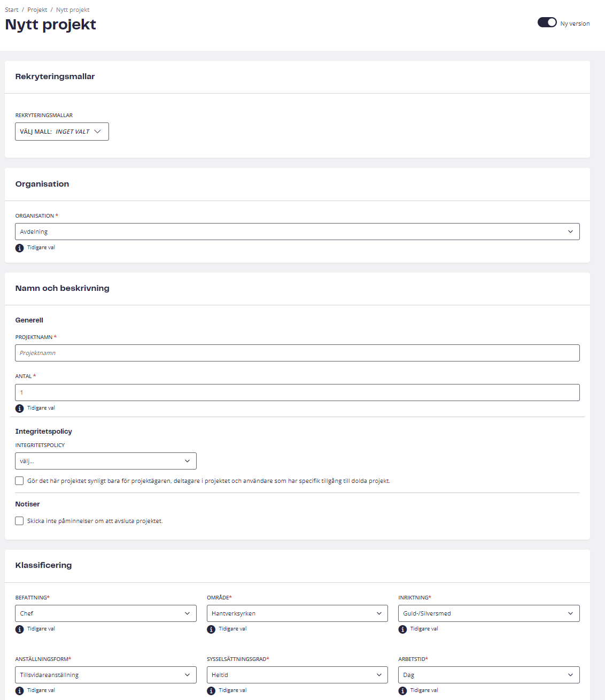
Task: Open the Arbetstid dropdown showing Dag
Action: pos(489,675)
